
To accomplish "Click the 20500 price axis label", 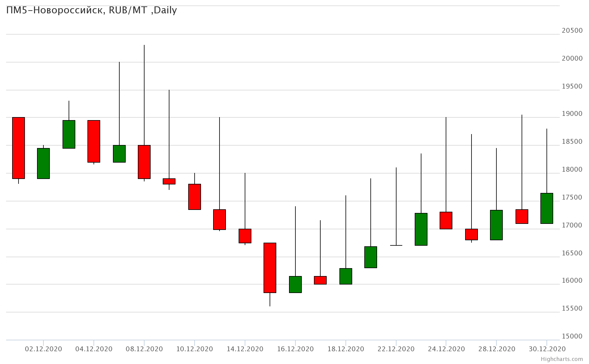I will pos(572,31).
